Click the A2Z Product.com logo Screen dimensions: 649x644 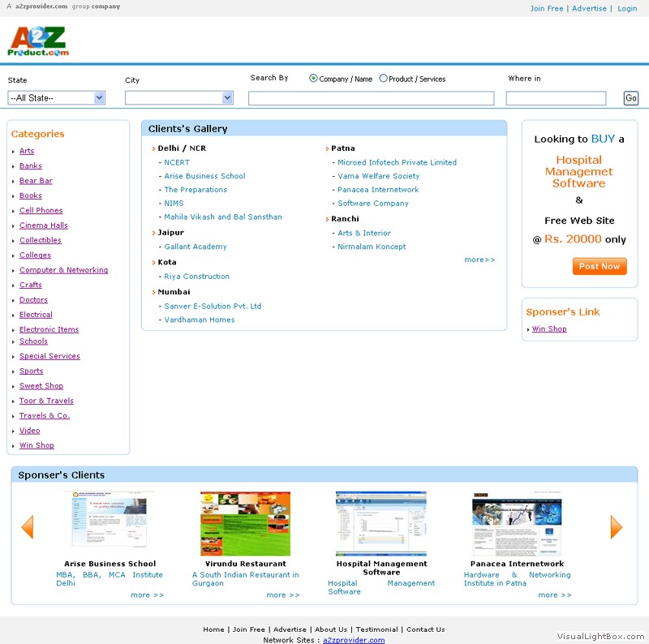38,41
